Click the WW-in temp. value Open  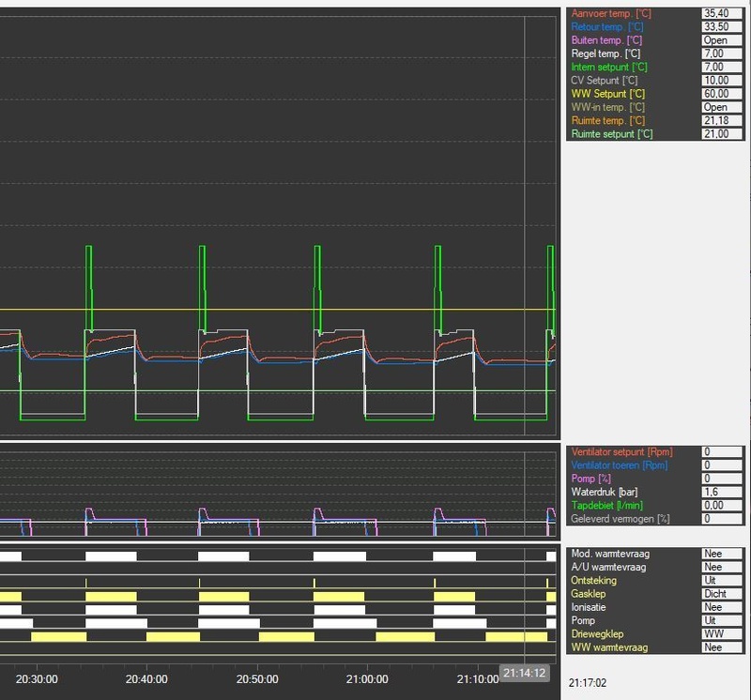click(722, 107)
